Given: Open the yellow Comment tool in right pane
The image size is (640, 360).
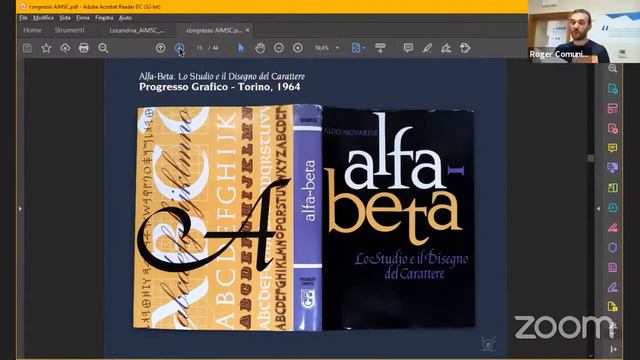Looking at the screenshot, I should coord(613,148).
